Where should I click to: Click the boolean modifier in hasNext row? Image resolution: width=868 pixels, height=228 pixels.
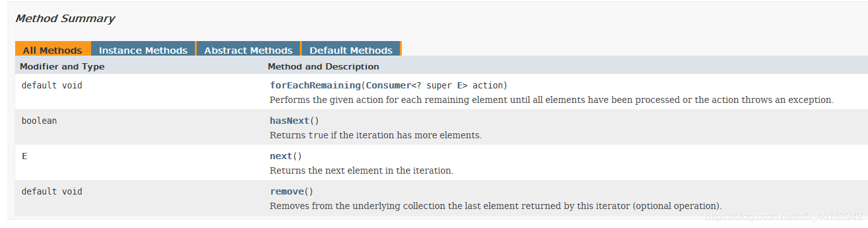(39, 121)
